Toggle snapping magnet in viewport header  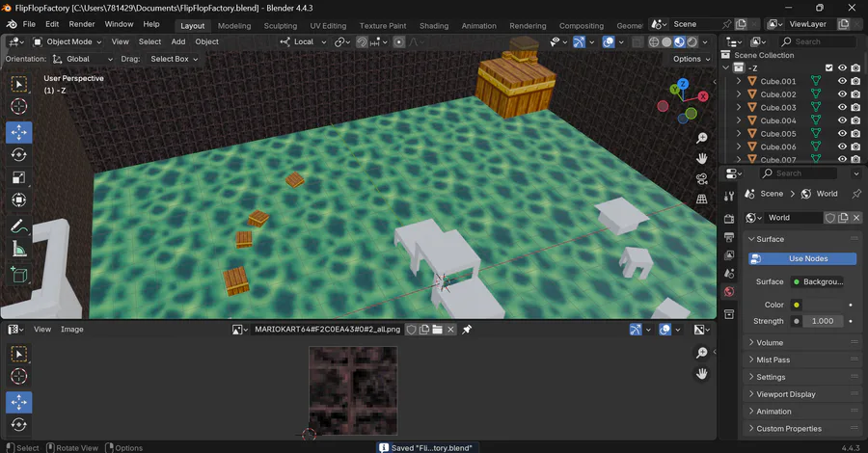[362, 42]
